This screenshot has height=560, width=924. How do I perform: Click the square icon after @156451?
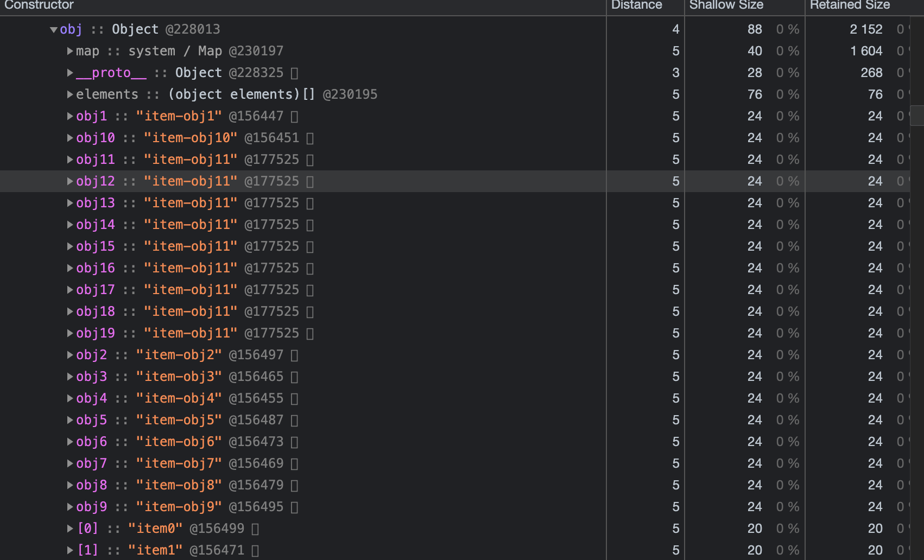[310, 138]
